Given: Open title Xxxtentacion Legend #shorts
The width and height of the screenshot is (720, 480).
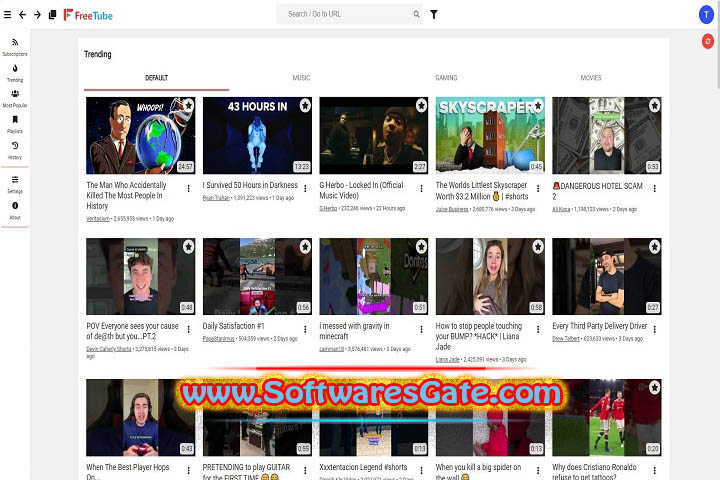Looking at the screenshot, I should point(363,467).
